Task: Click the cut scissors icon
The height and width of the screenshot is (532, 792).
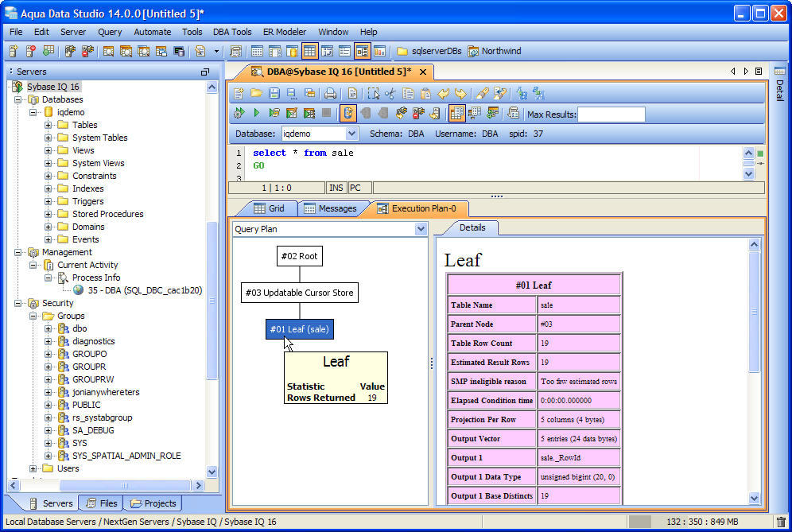Action: tap(390, 94)
